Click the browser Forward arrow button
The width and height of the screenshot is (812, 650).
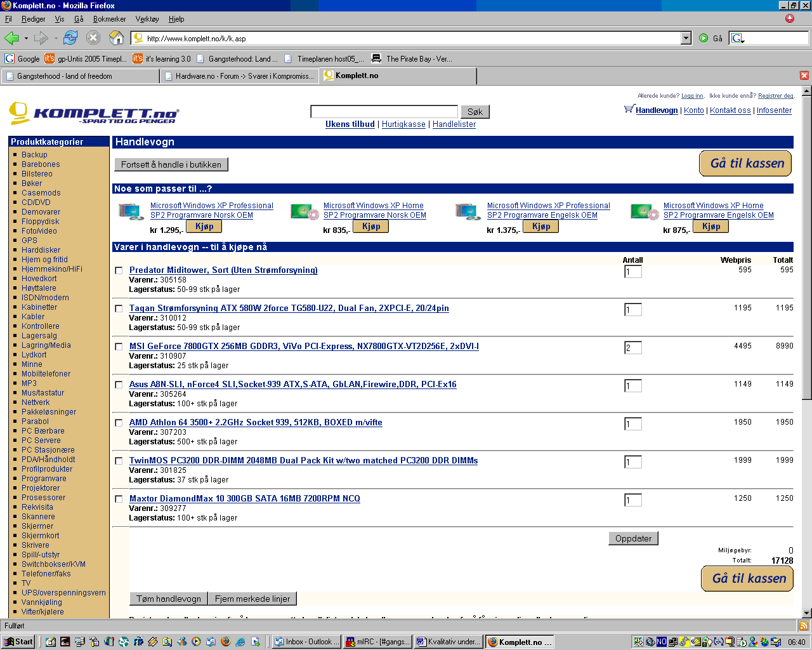coord(41,38)
